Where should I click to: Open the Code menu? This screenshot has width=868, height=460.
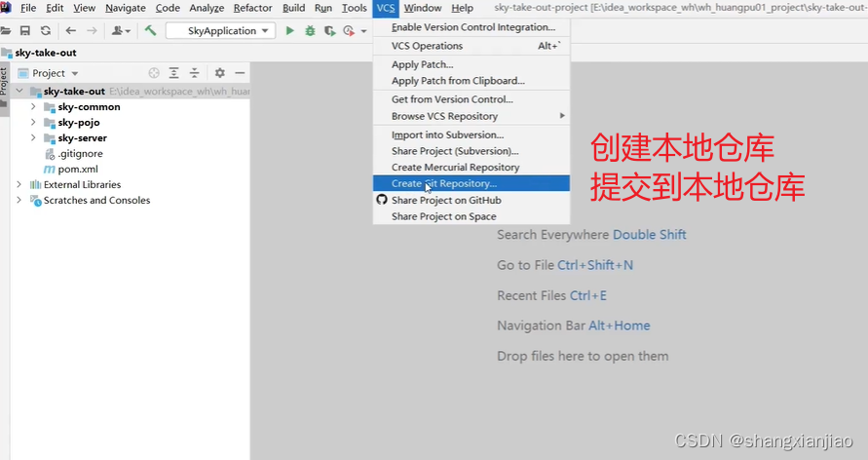pos(168,8)
